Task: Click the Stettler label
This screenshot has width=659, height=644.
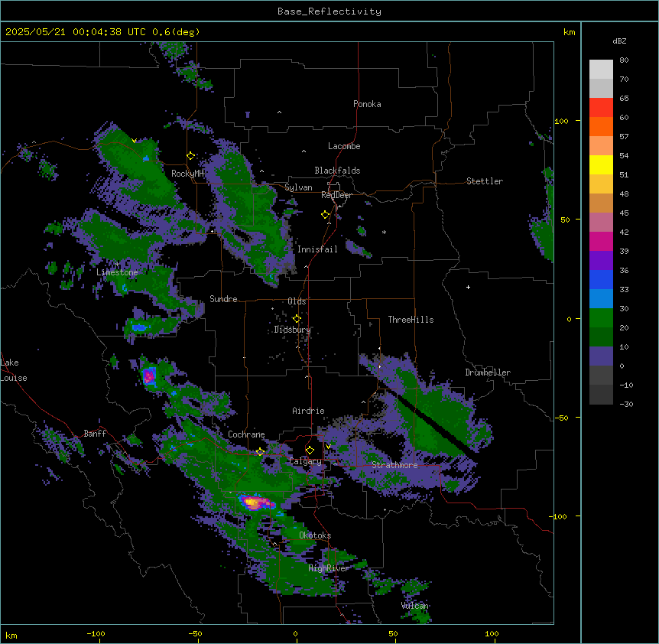Action: 485,181
